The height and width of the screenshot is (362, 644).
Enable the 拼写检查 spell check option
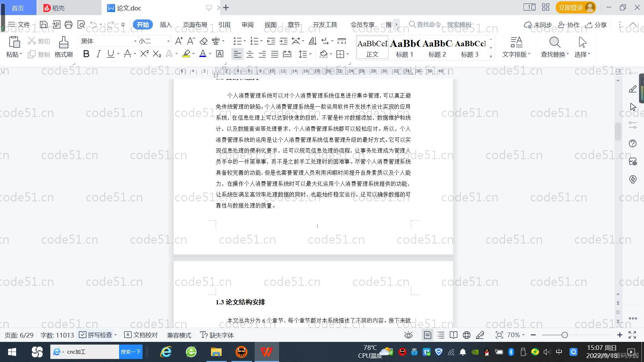click(97, 335)
